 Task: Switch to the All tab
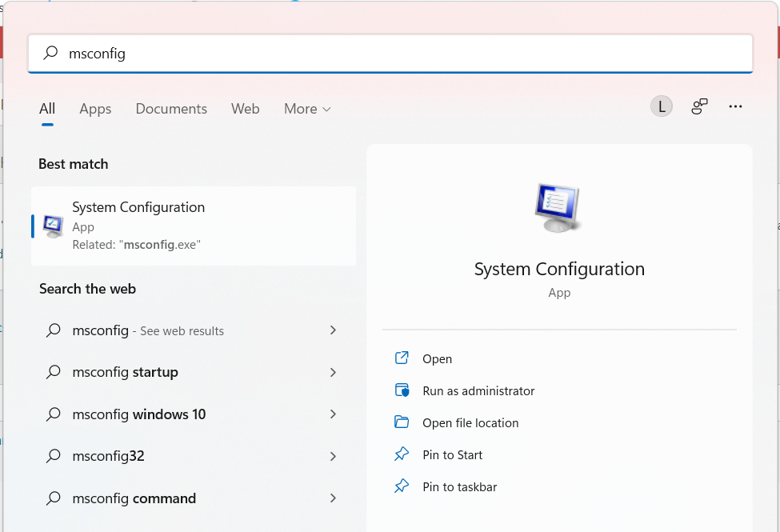point(47,109)
